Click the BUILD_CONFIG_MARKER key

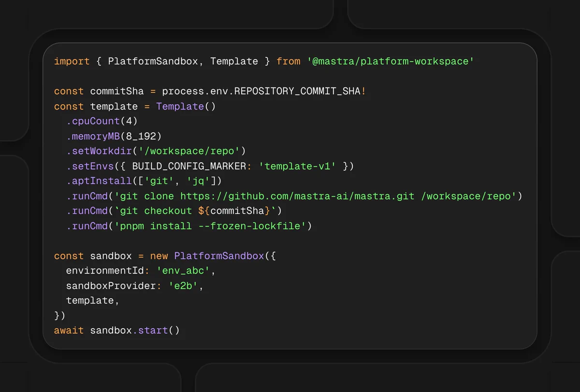point(189,166)
